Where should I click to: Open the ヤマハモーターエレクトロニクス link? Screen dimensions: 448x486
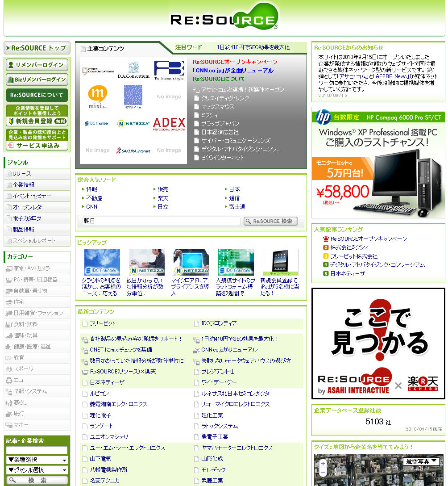237,448
